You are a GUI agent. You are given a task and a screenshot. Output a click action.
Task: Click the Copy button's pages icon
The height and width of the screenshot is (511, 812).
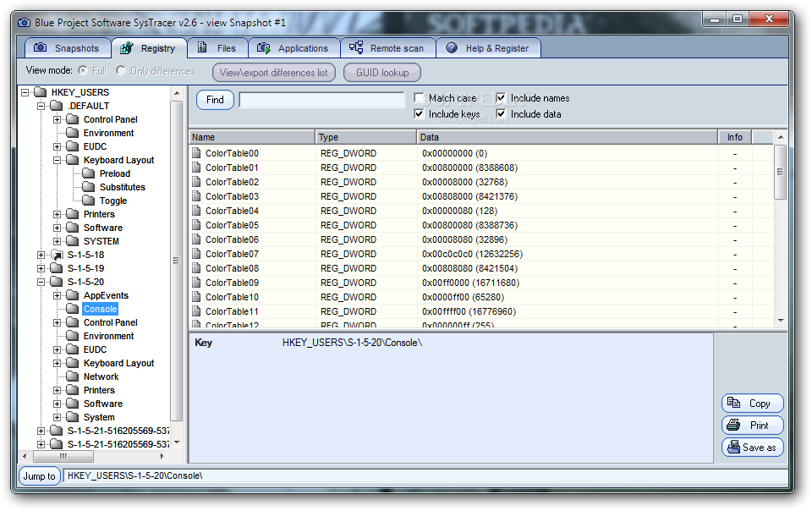point(734,402)
